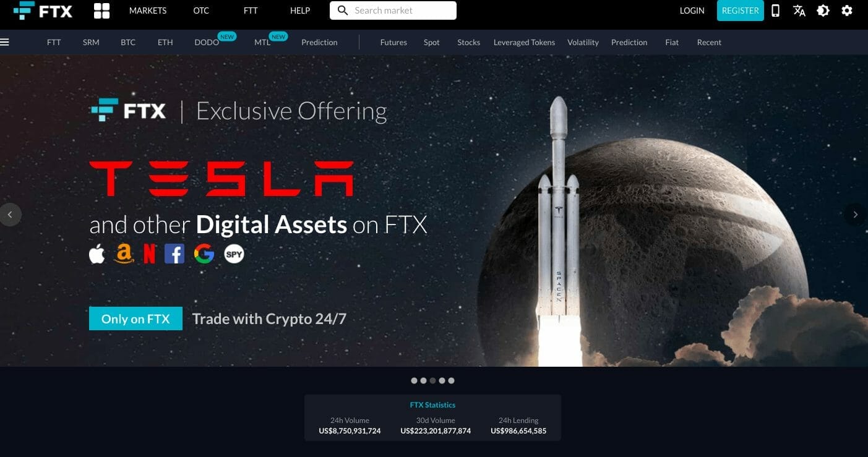Select the first carousel dot indicator
The image size is (868, 457).
(x=414, y=381)
